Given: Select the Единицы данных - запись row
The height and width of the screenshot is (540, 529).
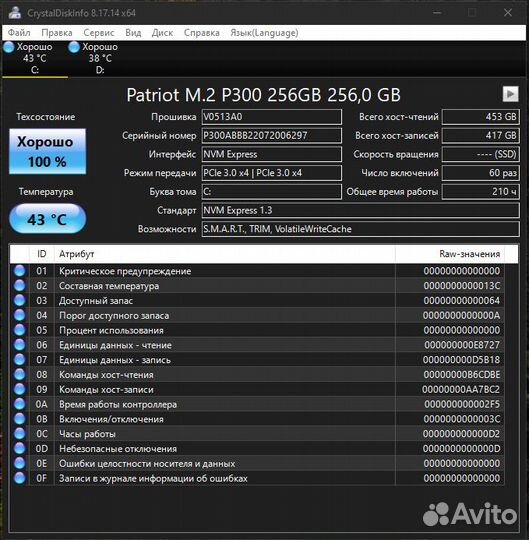Looking at the screenshot, I should [258, 360].
